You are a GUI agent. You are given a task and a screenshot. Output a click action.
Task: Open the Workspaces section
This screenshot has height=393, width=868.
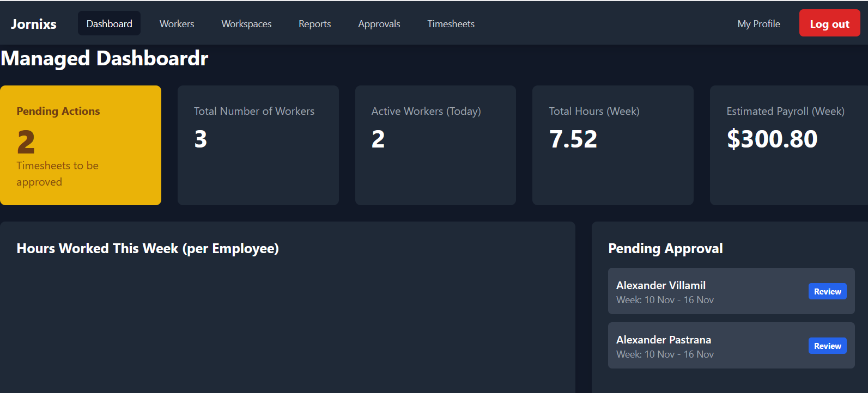246,24
